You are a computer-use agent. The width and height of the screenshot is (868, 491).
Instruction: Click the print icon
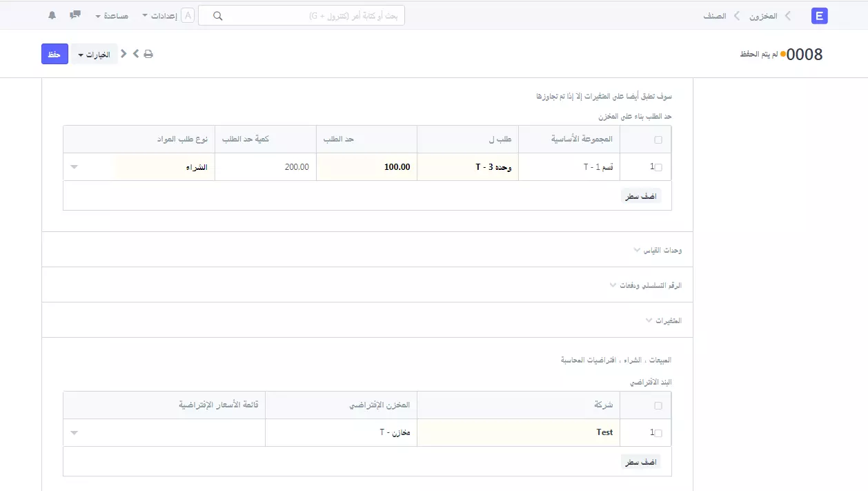pyautogui.click(x=148, y=54)
